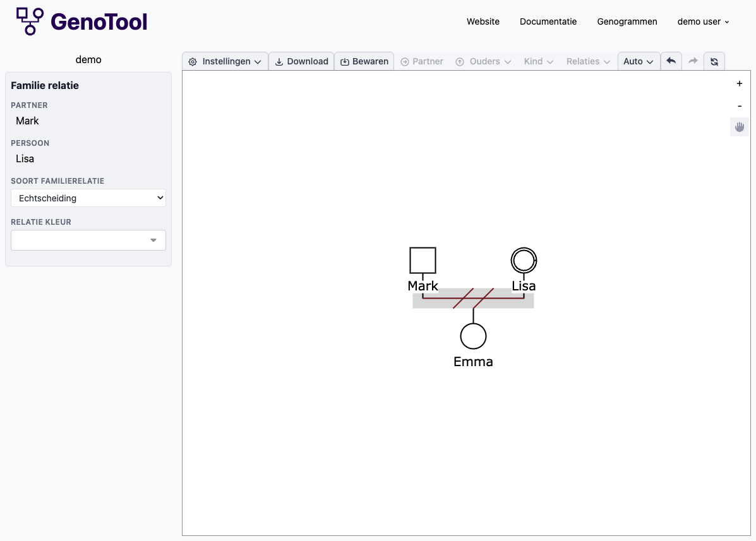The width and height of the screenshot is (756, 541).
Task: Open the demo user menu
Action: click(703, 21)
